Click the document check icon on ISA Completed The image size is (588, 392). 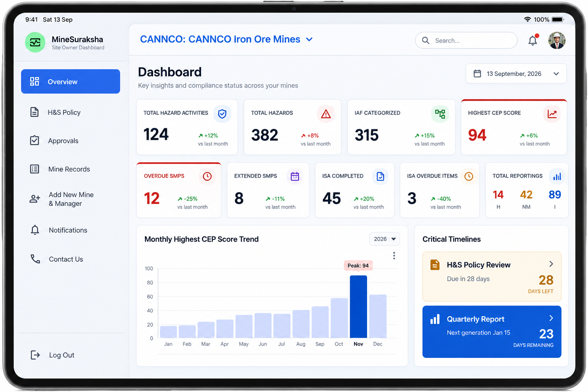pos(380,176)
